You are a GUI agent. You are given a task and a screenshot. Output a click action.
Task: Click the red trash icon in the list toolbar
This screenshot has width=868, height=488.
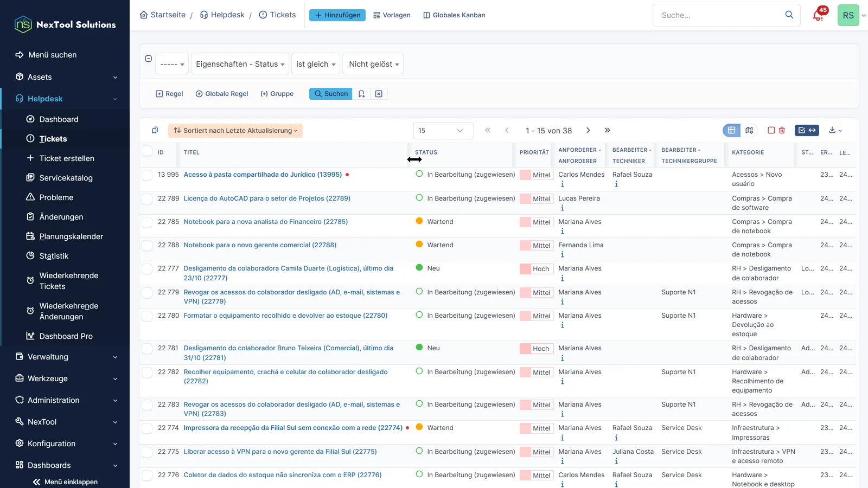tap(782, 130)
